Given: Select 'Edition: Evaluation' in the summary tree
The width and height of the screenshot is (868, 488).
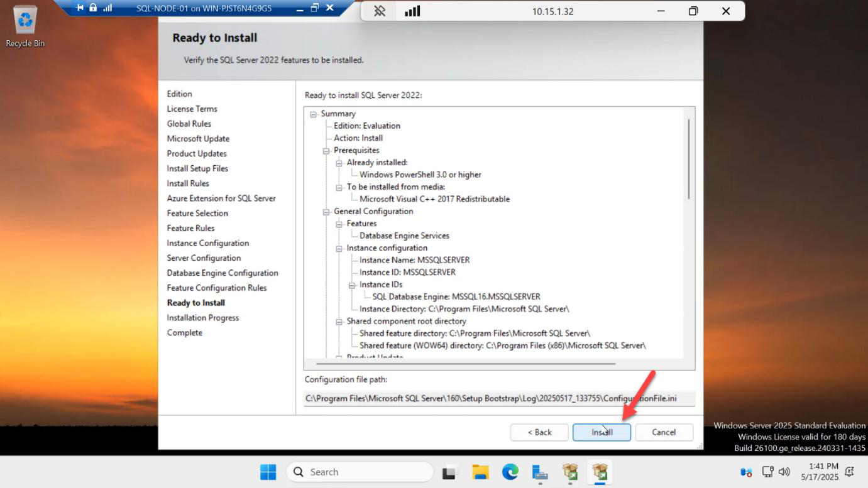Looking at the screenshot, I should (x=367, y=126).
